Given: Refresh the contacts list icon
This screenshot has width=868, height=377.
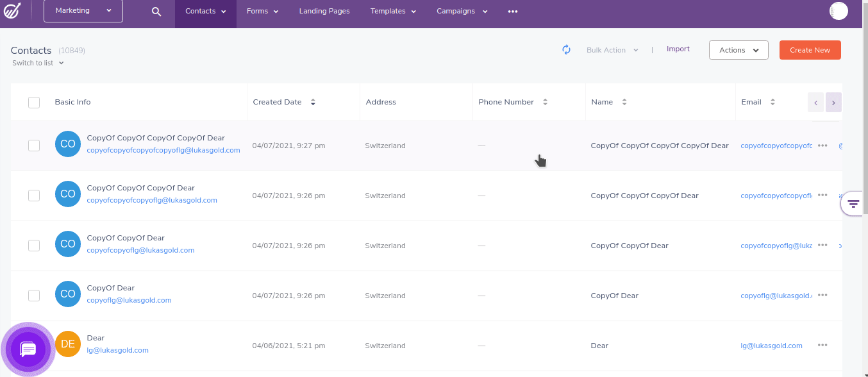Looking at the screenshot, I should (567, 50).
